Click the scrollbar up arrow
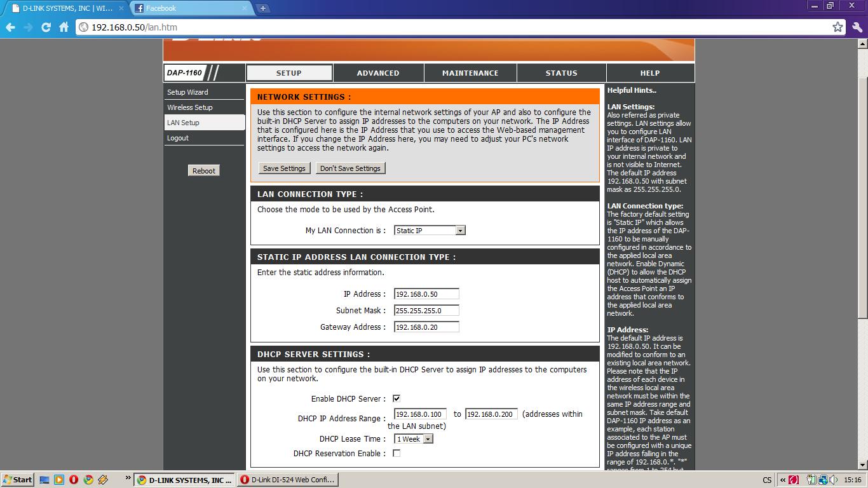Viewport: 868px width, 488px height. [x=863, y=44]
